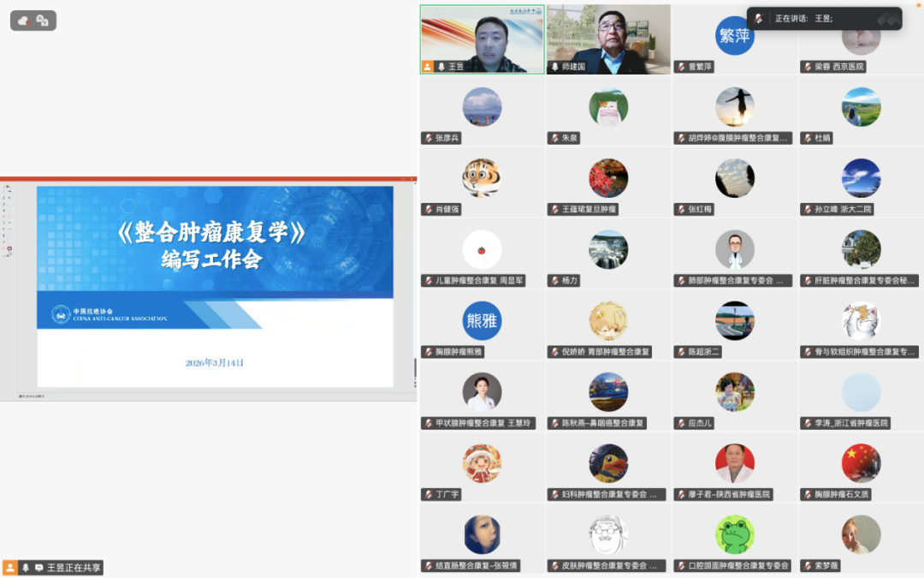Click the 王昱正在共享 status text
This screenshot has width=924, height=578.
(x=74, y=568)
